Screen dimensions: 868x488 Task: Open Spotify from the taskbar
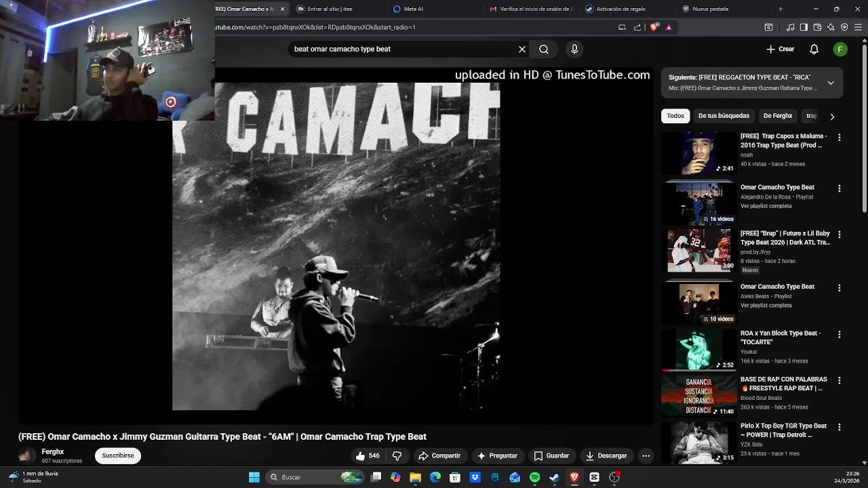(534, 477)
